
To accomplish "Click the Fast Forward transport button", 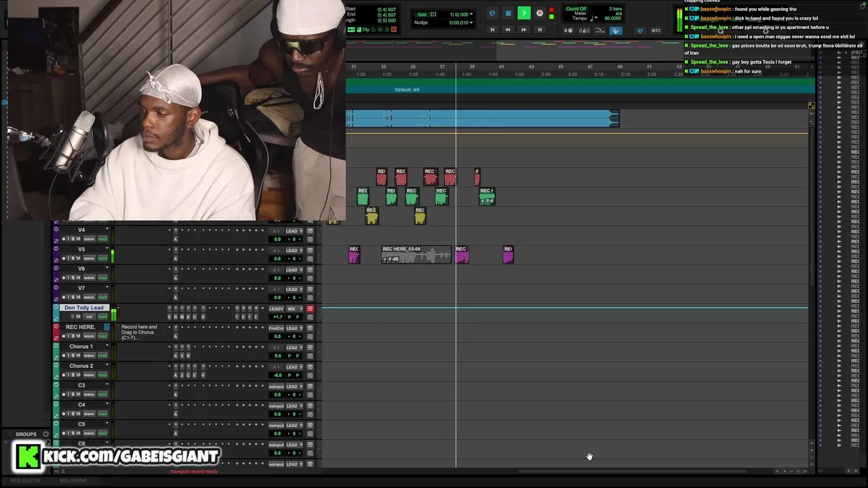I will [x=524, y=30].
